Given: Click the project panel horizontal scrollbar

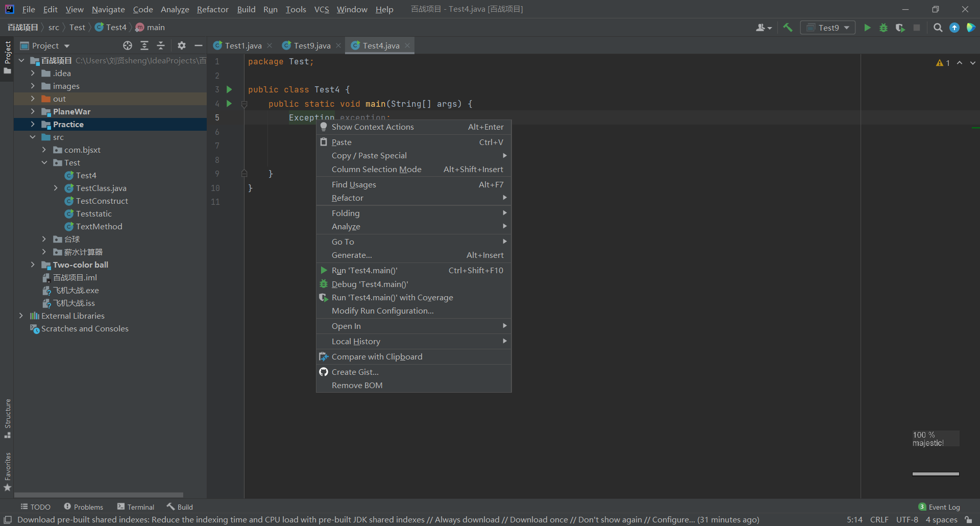Looking at the screenshot, I should coord(99,495).
